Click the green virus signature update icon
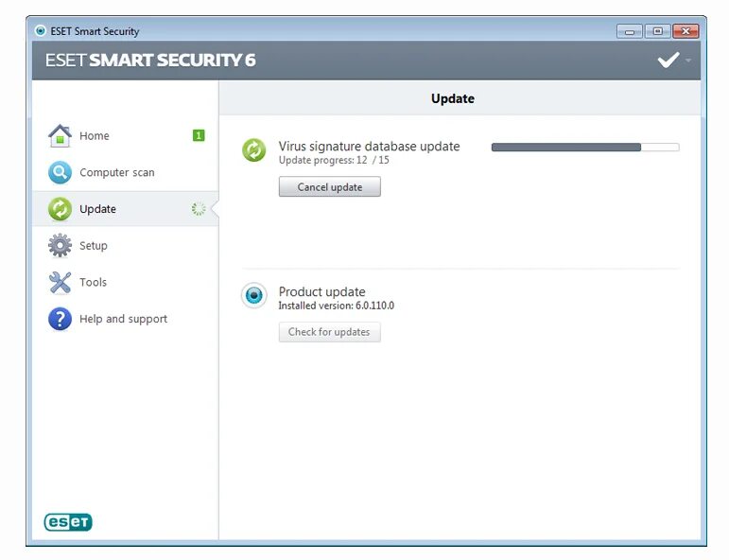Screen dimensions: 729x560 [x=253, y=150]
